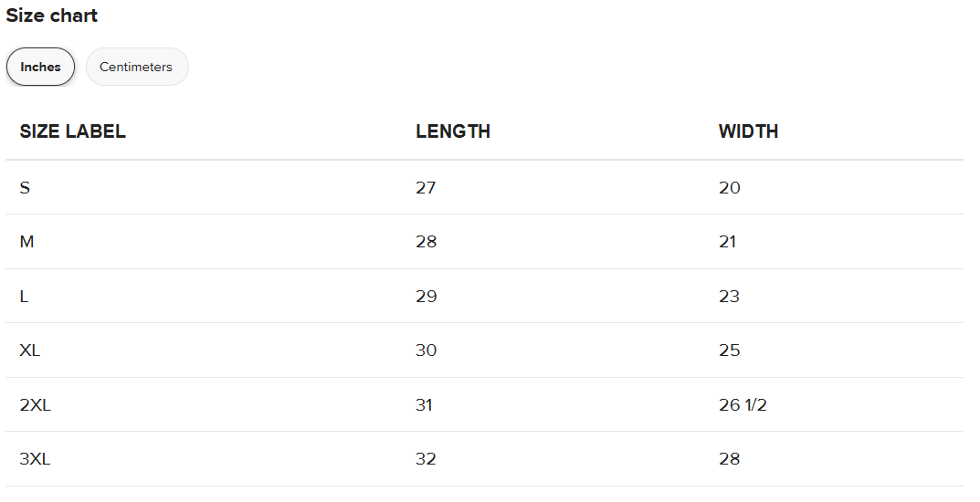Click the Size chart heading
980x502 pixels.
(52, 16)
